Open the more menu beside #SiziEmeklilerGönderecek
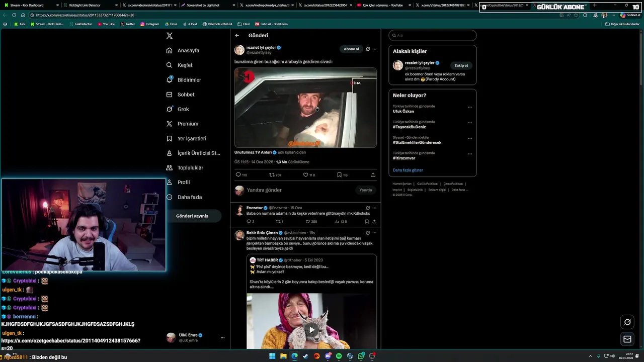This screenshot has height=362, width=644. (x=470, y=138)
